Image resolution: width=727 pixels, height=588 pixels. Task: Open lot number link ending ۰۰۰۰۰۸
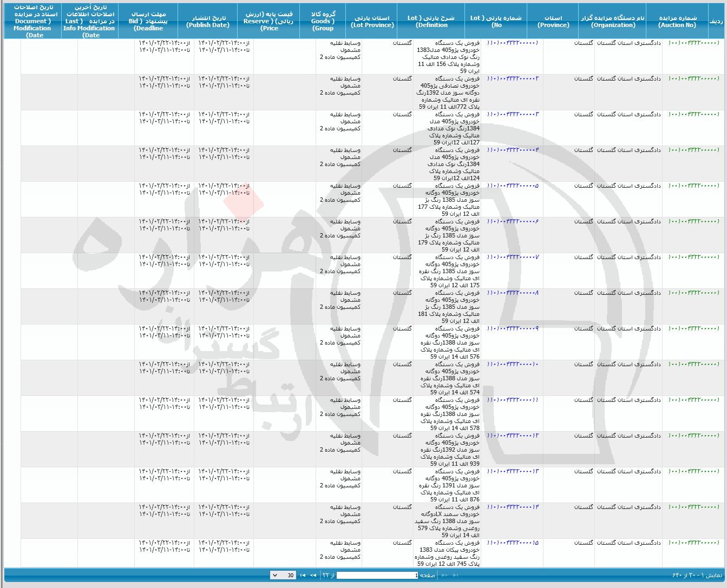tap(513, 293)
